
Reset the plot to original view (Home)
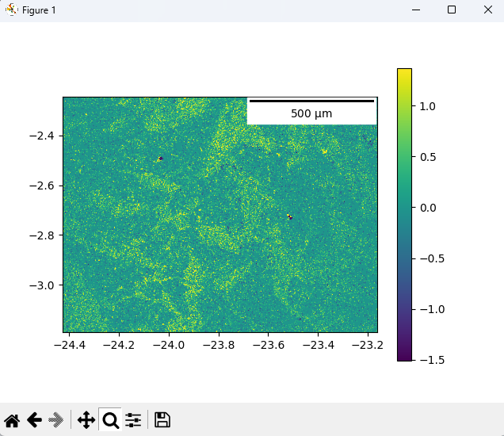click(12, 420)
